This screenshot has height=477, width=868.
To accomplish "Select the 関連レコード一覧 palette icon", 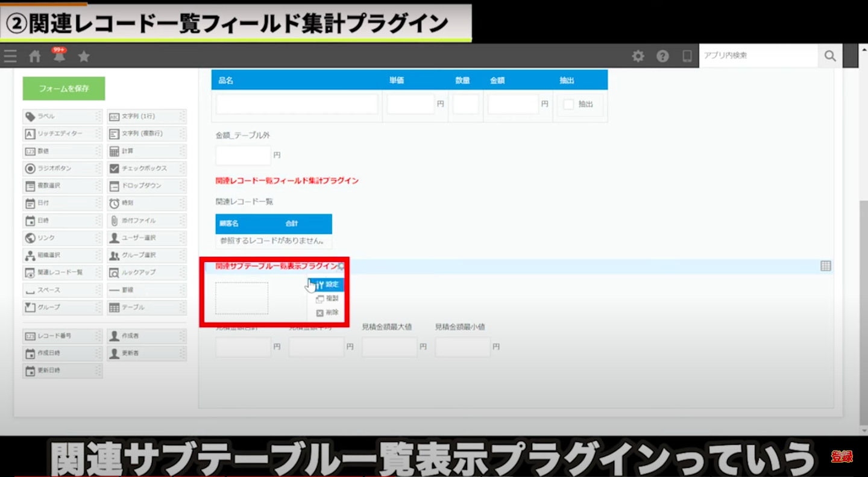I will click(30, 272).
